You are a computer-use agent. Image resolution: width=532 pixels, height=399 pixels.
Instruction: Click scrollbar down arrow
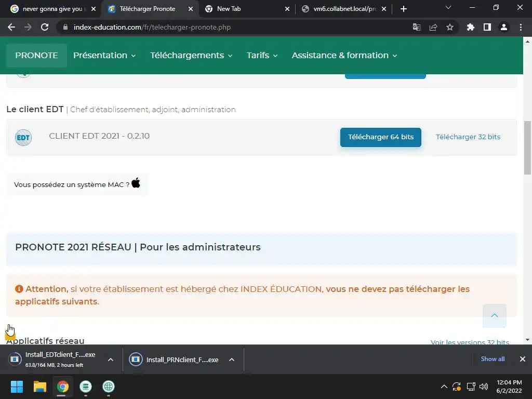pyautogui.click(x=527, y=340)
